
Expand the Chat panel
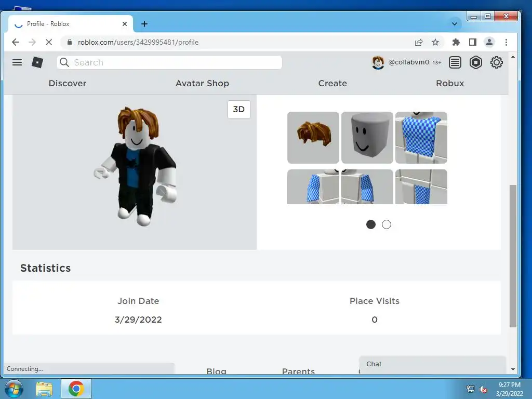[x=432, y=364]
